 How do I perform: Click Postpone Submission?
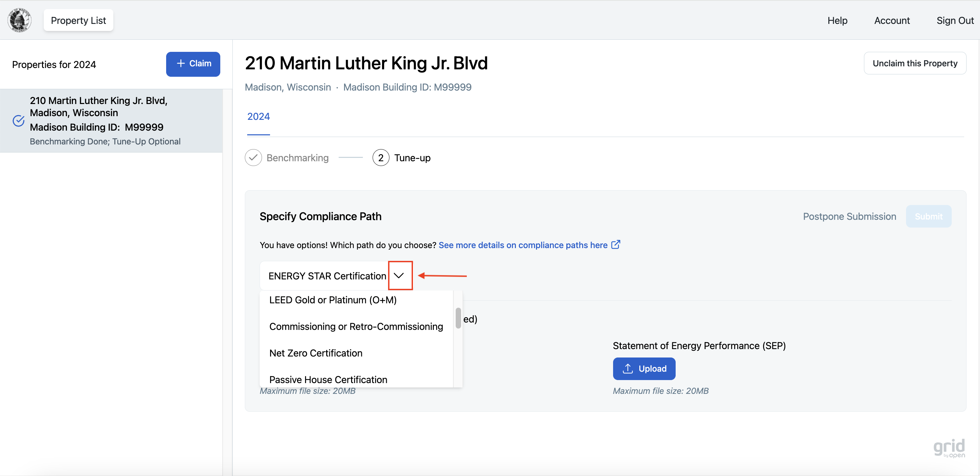click(x=849, y=216)
